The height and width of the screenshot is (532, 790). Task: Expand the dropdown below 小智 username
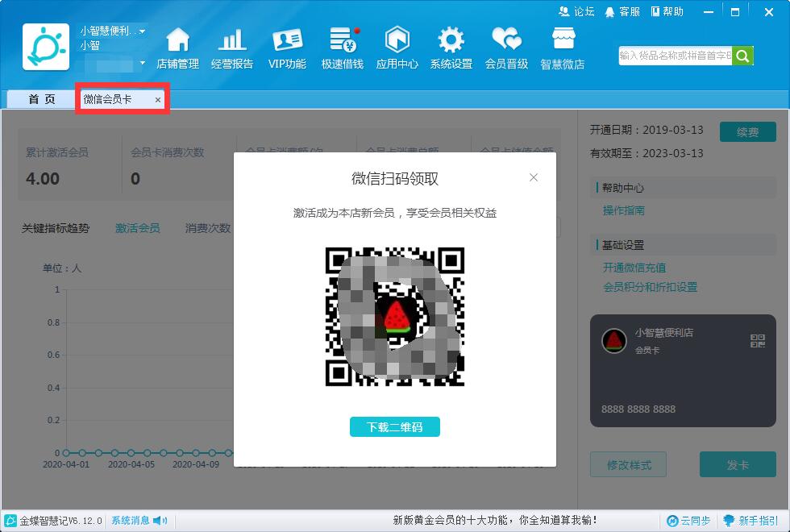pyautogui.click(x=143, y=63)
